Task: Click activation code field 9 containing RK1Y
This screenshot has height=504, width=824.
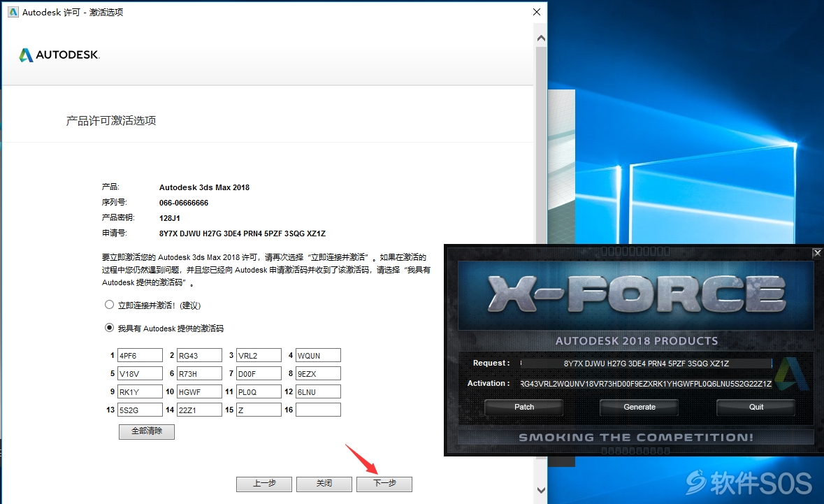Action: pyautogui.click(x=140, y=391)
